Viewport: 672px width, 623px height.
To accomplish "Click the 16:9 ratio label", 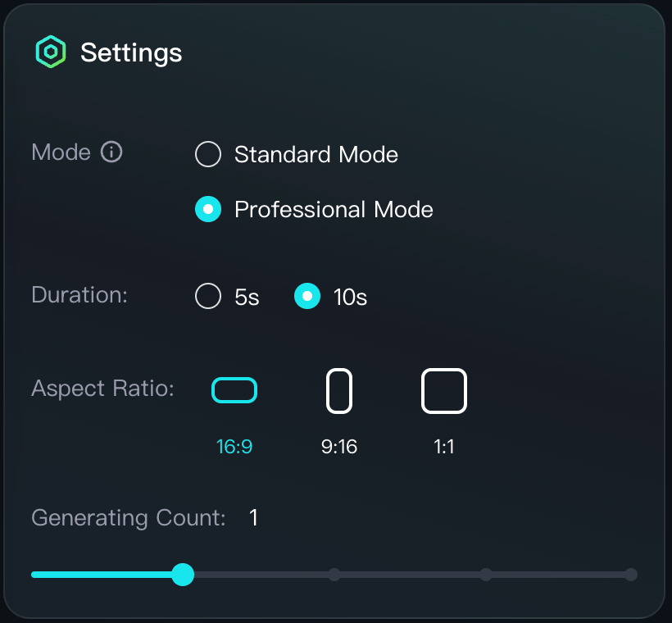I will [234, 447].
